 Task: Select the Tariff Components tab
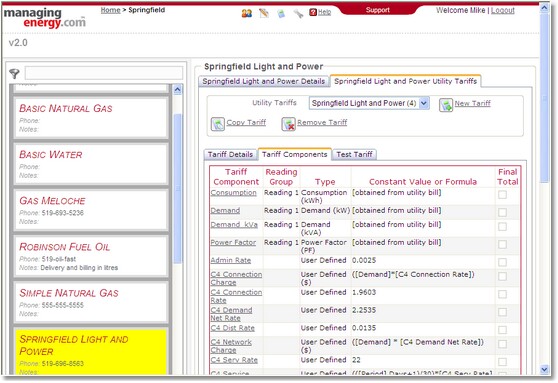[295, 154]
